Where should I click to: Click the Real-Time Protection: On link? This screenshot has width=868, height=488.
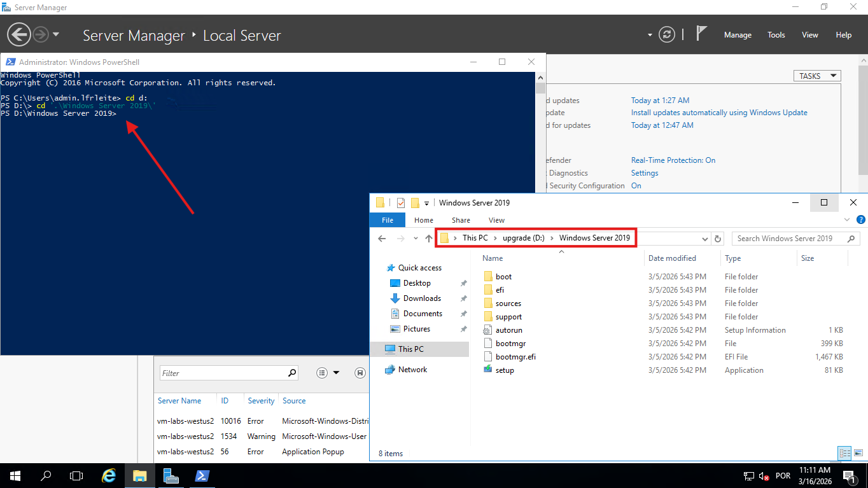point(673,160)
